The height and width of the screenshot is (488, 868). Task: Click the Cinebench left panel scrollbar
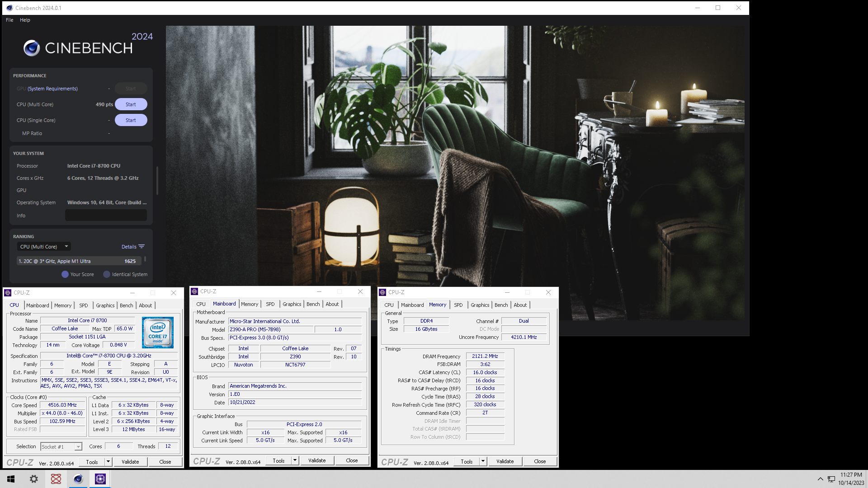157,181
